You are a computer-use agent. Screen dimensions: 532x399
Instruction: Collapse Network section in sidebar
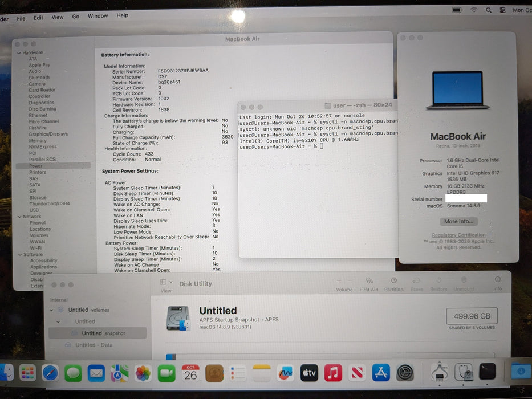[20, 217]
